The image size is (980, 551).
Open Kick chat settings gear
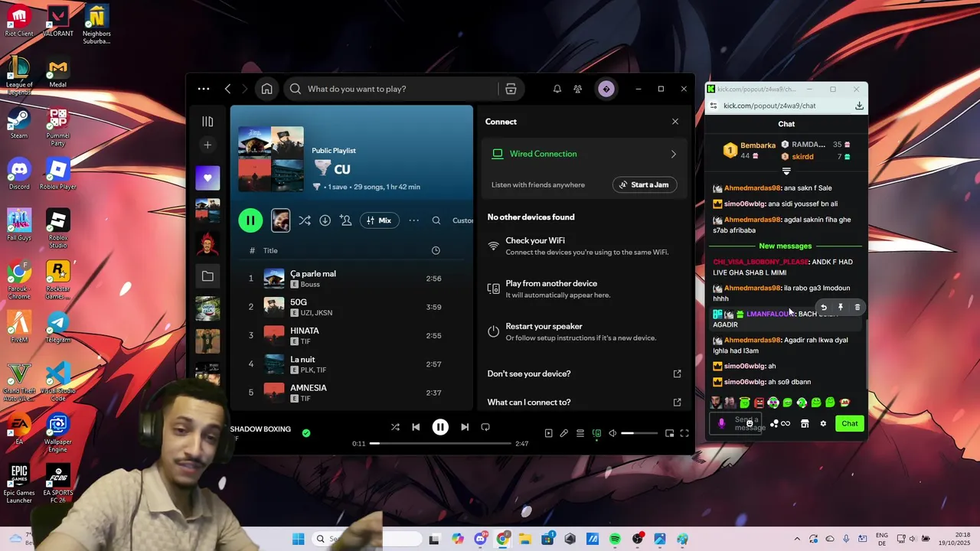pyautogui.click(x=823, y=423)
